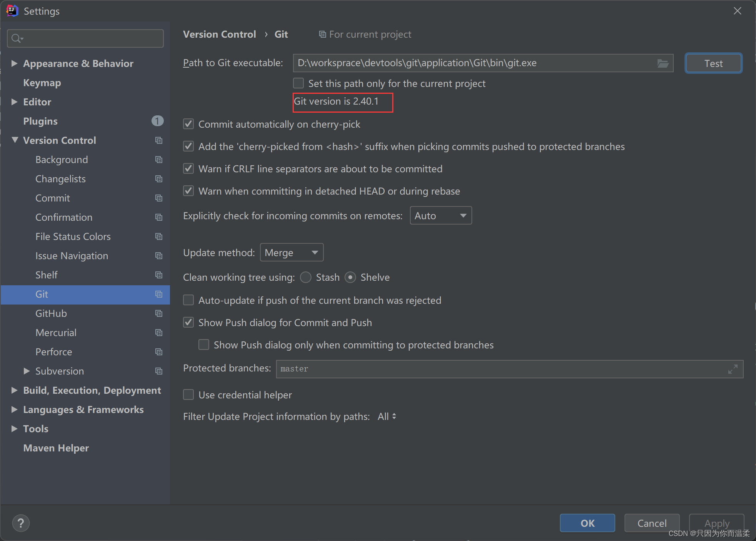The height and width of the screenshot is (541, 756).
Task: Click the expand icon in Protected branches field
Action: 733,369
